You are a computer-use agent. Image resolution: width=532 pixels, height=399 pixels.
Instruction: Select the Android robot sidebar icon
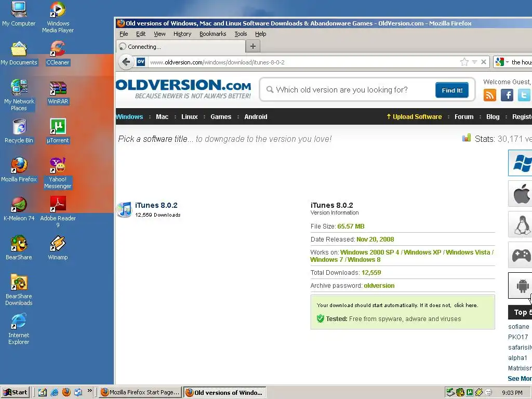(x=521, y=285)
